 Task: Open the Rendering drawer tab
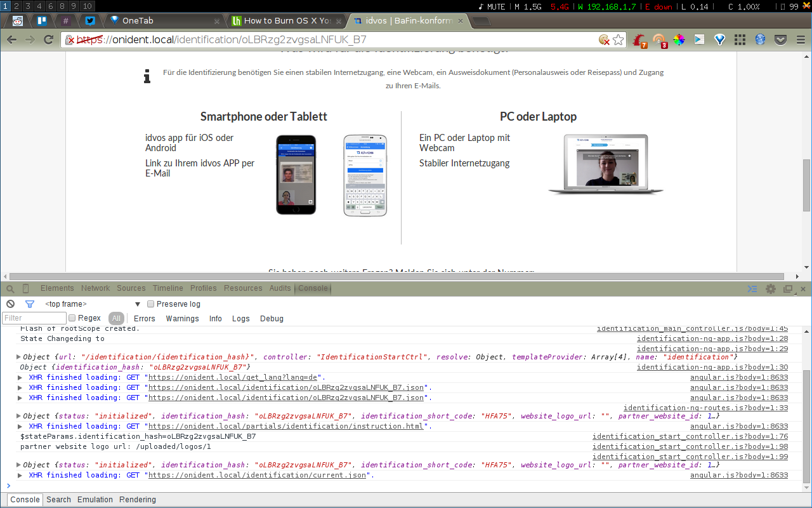point(138,500)
